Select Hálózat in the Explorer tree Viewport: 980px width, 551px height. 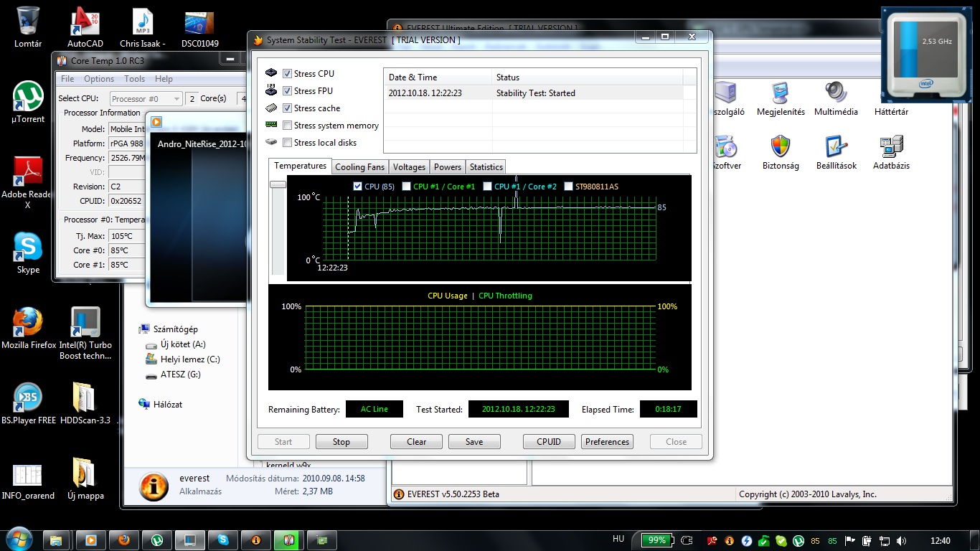pyautogui.click(x=161, y=405)
